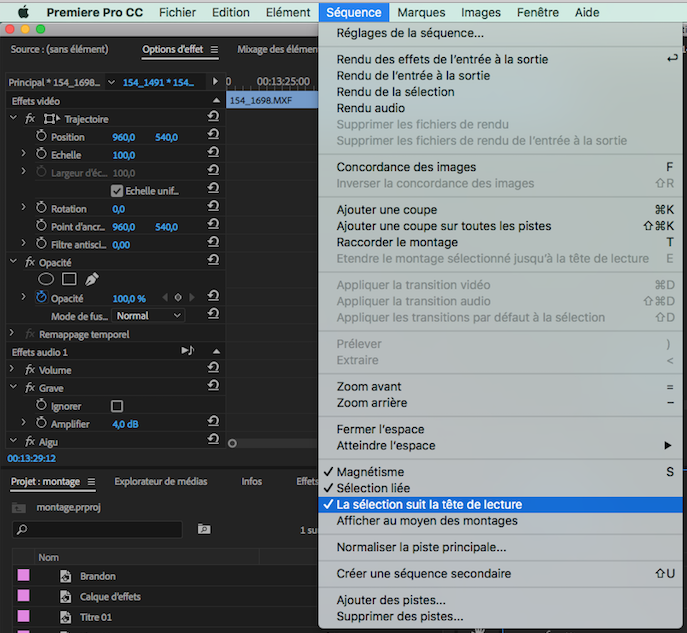Viewport: 687px width, 633px height.
Task: Open Atteindre l'espace submenu
Action: (500, 446)
